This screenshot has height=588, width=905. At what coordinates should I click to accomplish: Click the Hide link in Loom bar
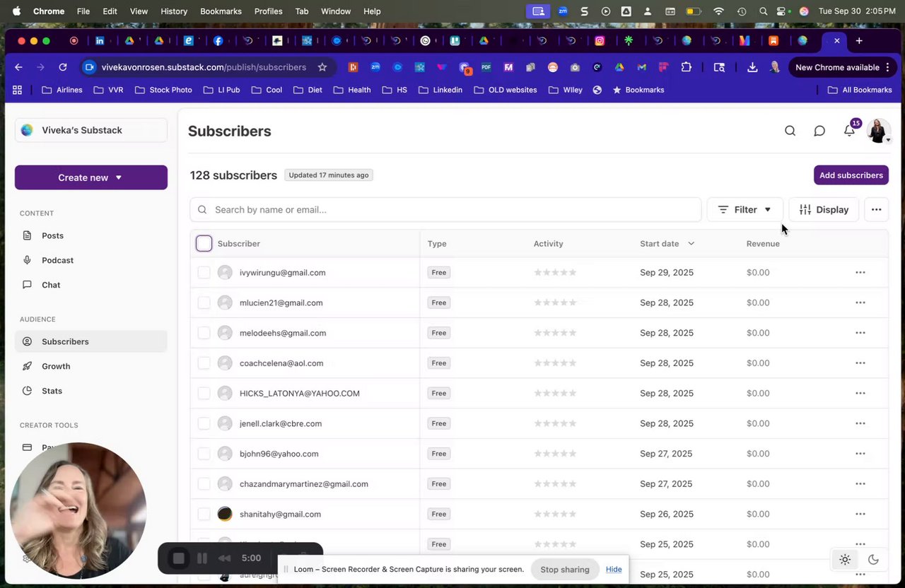[x=614, y=570]
